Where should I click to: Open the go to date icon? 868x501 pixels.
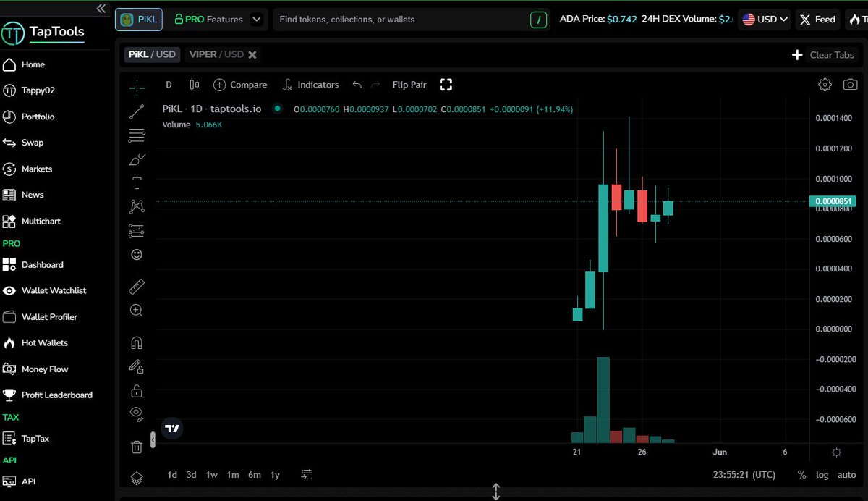[x=307, y=475]
